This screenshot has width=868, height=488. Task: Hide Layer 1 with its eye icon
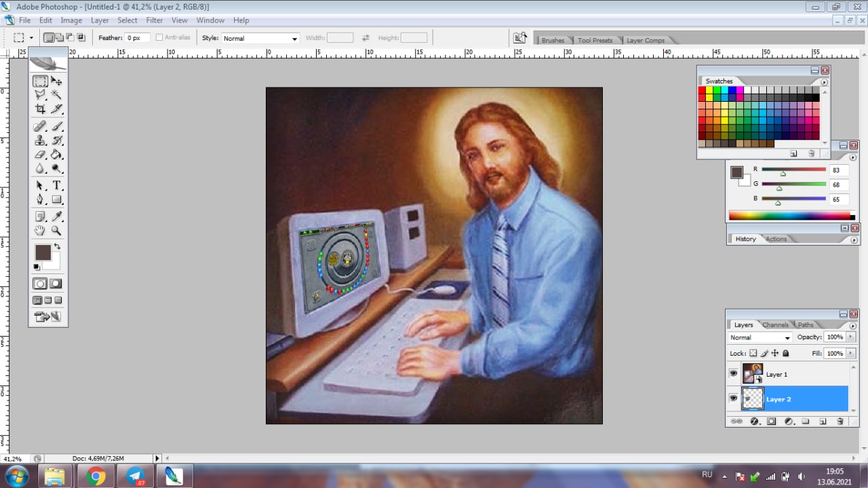[733, 374]
